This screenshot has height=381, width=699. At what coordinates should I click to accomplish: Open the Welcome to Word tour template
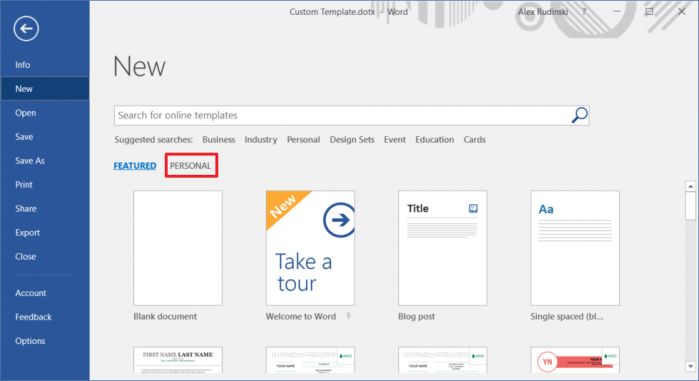tap(310, 248)
